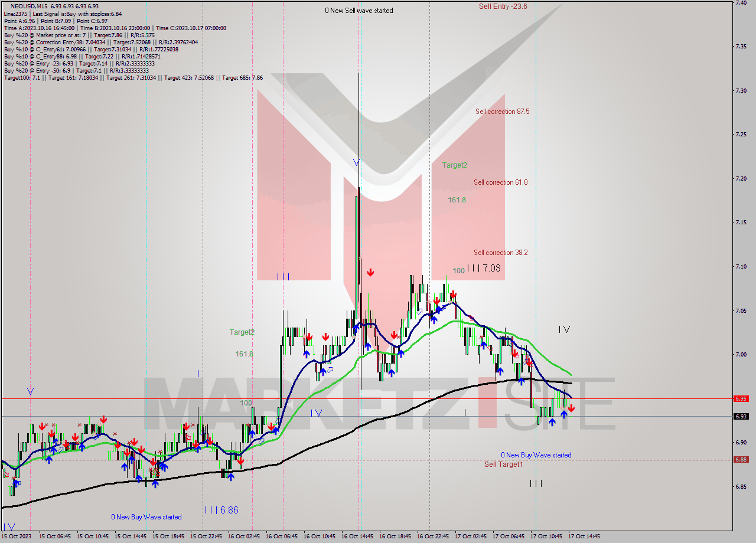Click the 'Sell Target1' label

pos(503,465)
